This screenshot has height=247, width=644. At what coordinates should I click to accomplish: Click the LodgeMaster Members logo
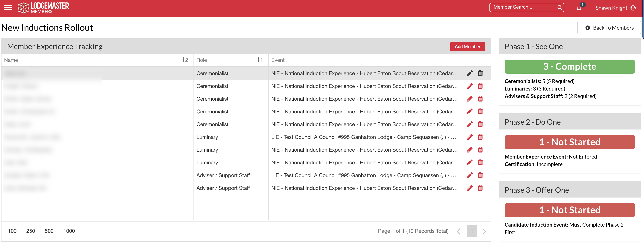click(43, 8)
